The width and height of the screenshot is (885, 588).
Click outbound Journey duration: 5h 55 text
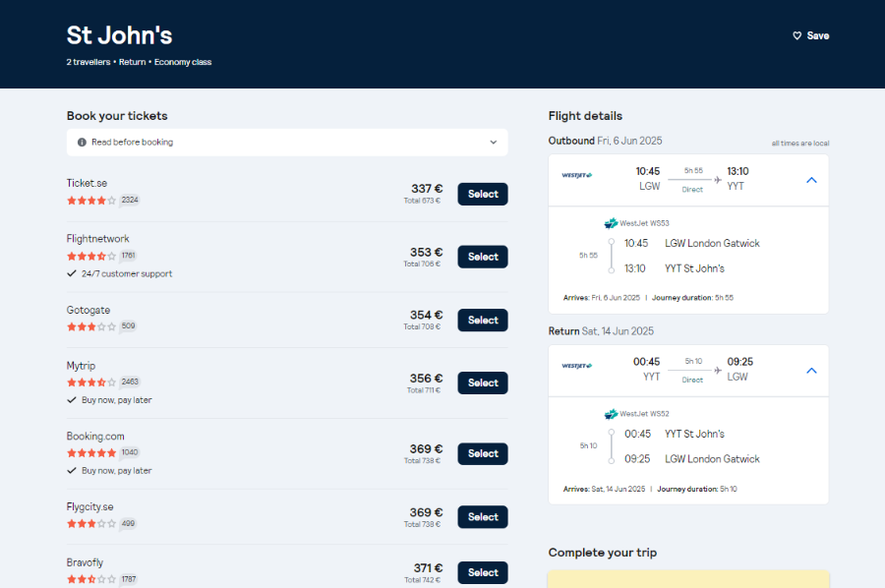pyautogui.click(x=692, y=298)
